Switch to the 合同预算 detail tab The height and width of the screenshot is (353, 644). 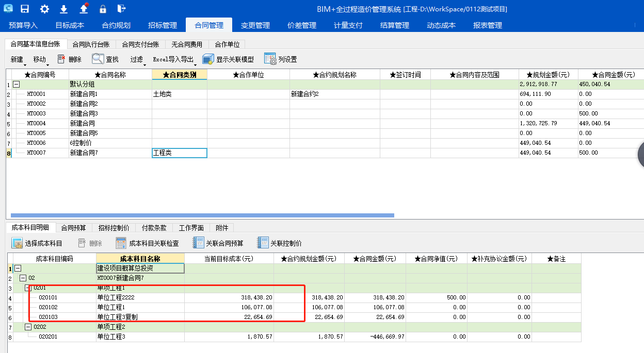click(x=73, y=228)
